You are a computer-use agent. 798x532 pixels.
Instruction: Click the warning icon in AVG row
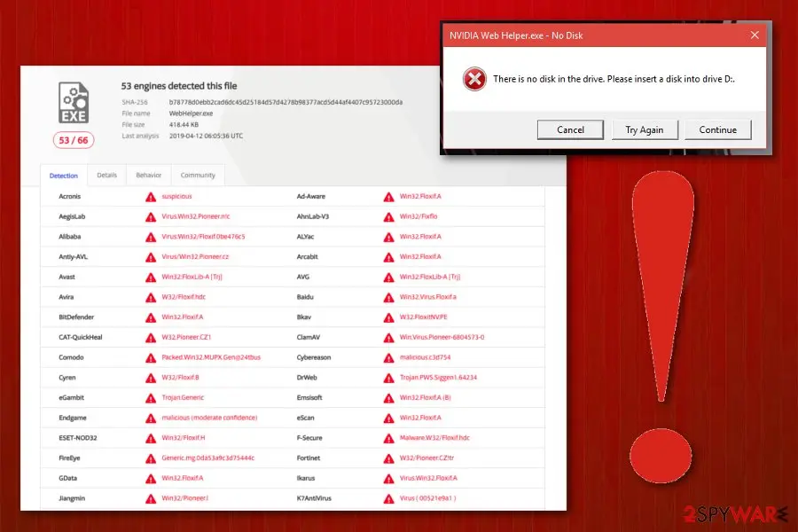coord(389,278)
